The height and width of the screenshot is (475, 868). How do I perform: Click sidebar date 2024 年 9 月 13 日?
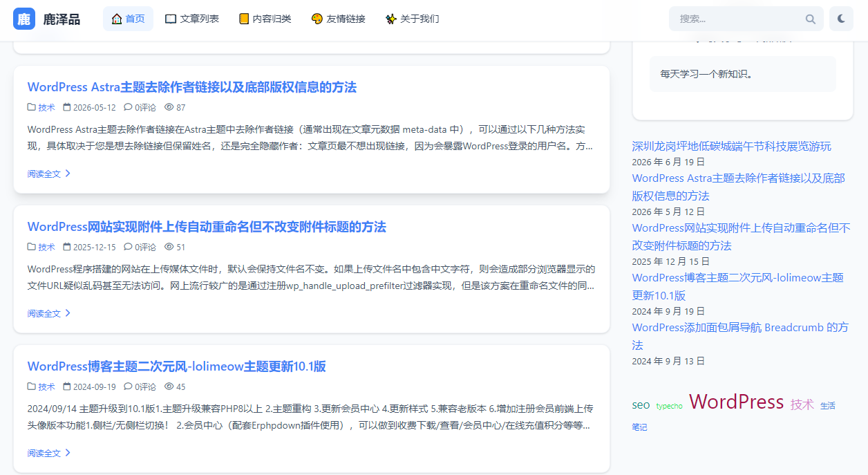[x=668, y=361]
